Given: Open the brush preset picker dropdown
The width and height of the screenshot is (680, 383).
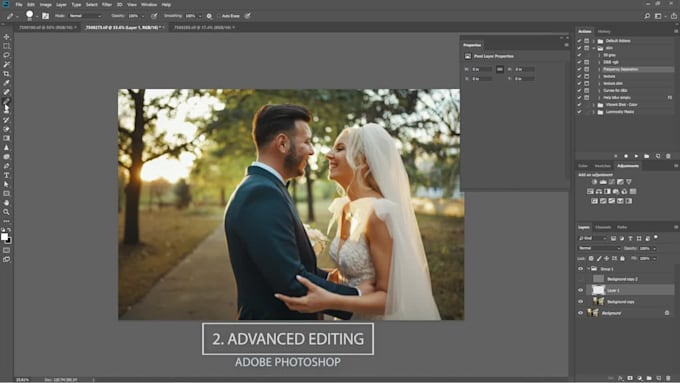Looking at the screenshot, I should 36,16.
